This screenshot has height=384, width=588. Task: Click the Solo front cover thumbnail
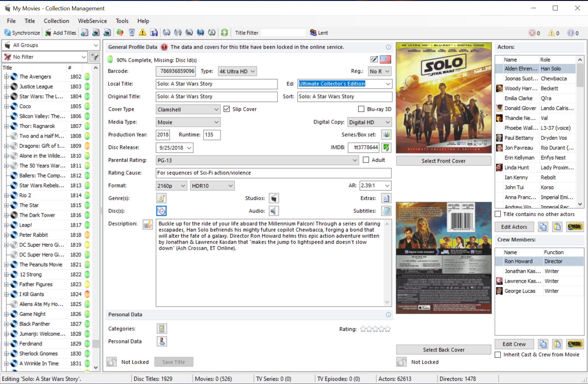point(444,98)
